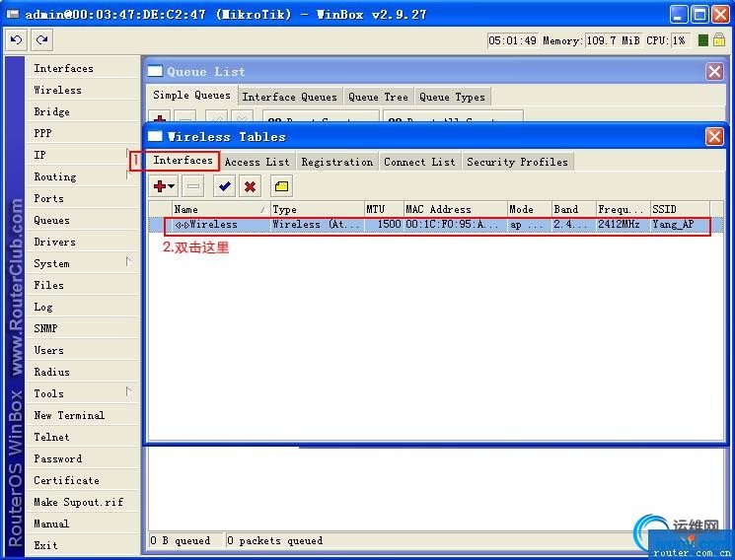Screen dimensions: 735x560
Task: Expand the Tools submenu in the sidebar
Action: [82, 393]
